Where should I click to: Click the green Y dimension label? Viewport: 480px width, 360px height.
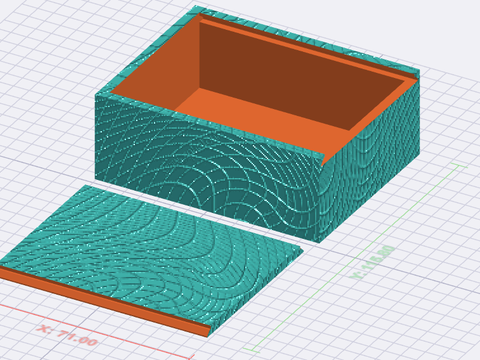[373, 262]
